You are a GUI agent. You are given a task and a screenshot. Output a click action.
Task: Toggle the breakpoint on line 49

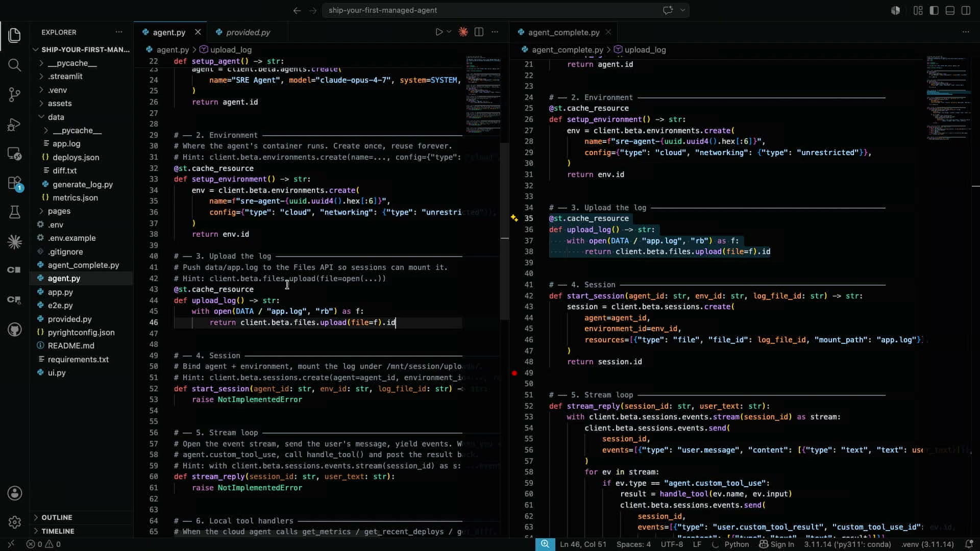[x=514, y=373]
